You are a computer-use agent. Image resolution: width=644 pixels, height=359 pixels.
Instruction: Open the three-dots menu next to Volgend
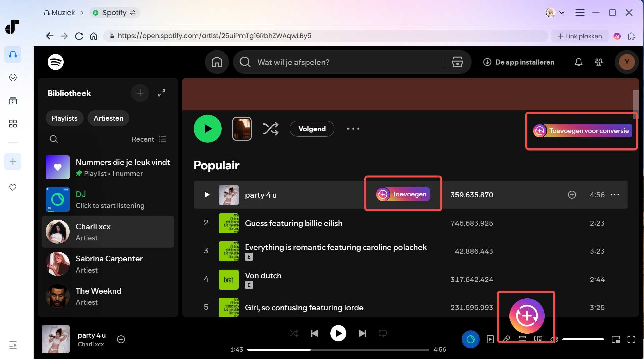353,128
